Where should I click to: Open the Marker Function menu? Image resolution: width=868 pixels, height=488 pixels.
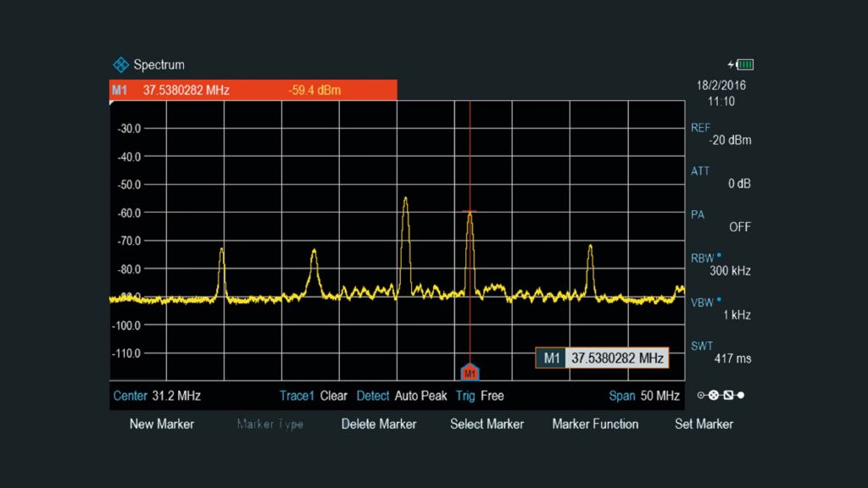[595, 424]
